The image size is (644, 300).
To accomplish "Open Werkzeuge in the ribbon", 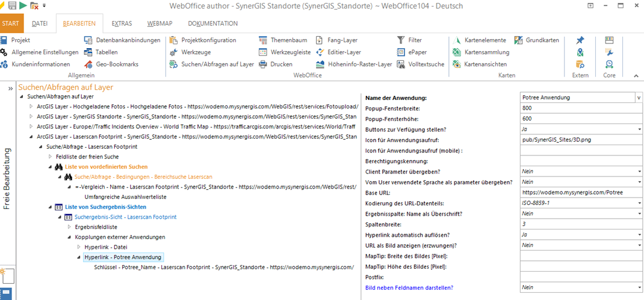I will pos(190,52).
